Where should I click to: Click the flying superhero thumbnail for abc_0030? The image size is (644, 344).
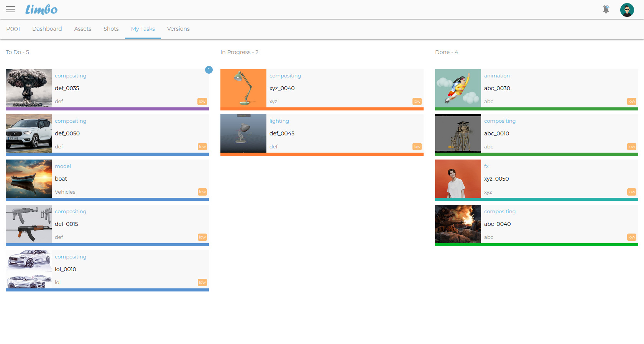pyautogui.click(x=458, y=88)
